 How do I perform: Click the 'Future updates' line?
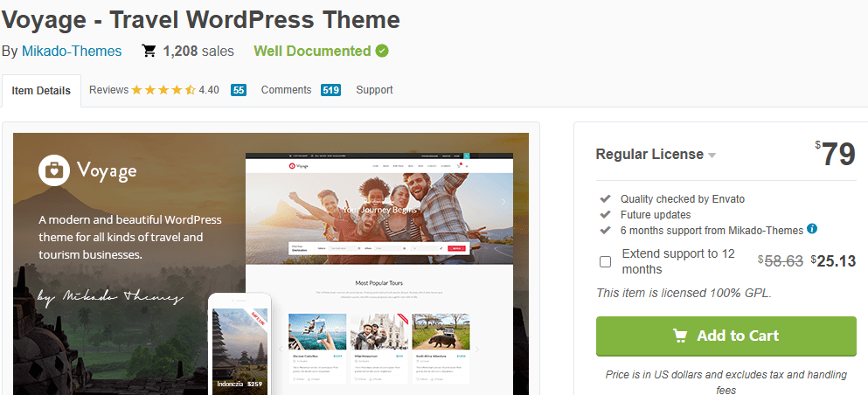tap(656, 215)
